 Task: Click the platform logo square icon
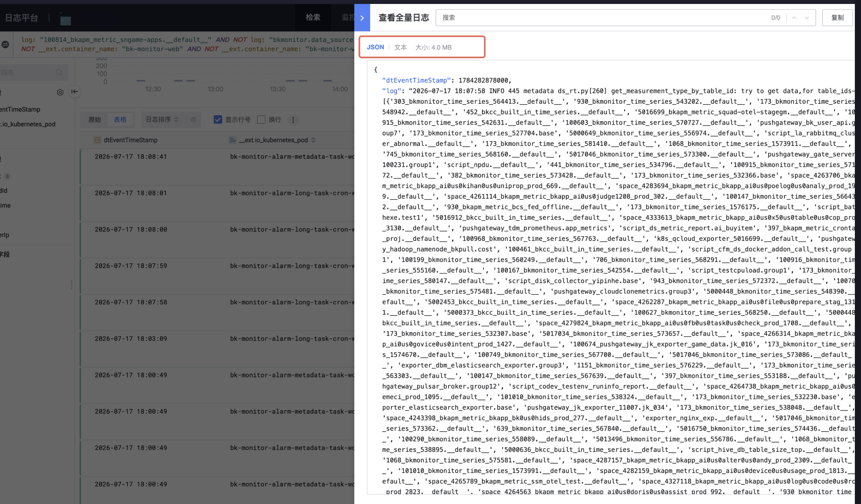point(66,20)
